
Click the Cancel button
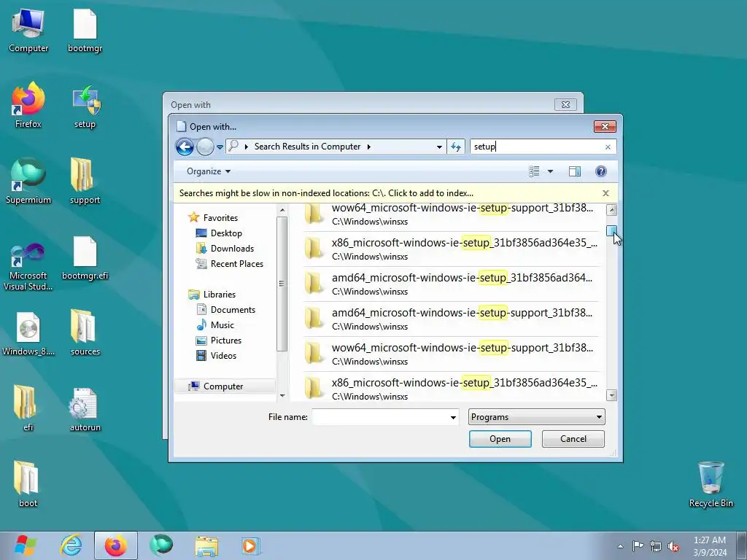tap(573, 439)
